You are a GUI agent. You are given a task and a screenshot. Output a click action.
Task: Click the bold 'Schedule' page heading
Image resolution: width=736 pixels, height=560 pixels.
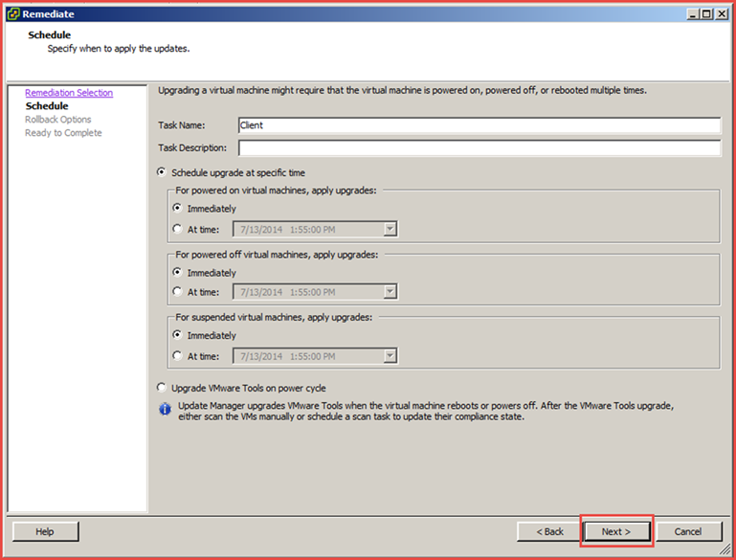(x=49, y=34)
